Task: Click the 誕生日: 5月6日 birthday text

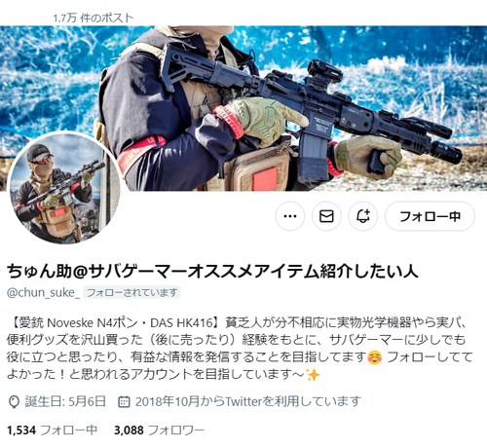Action: click(65, 402)
